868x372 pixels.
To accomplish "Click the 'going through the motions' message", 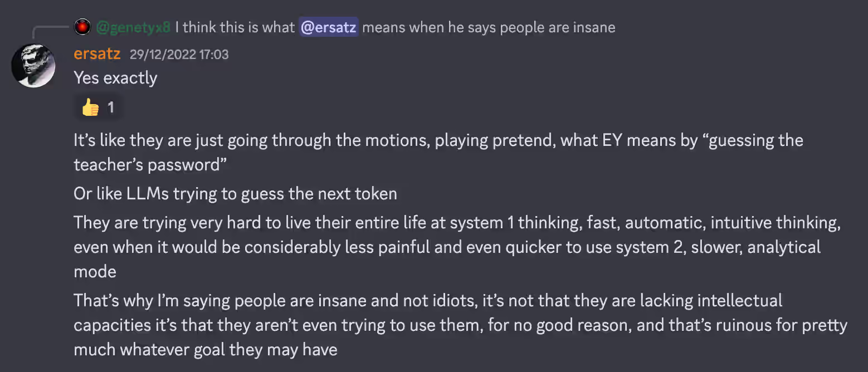I will tap(438, 152).
